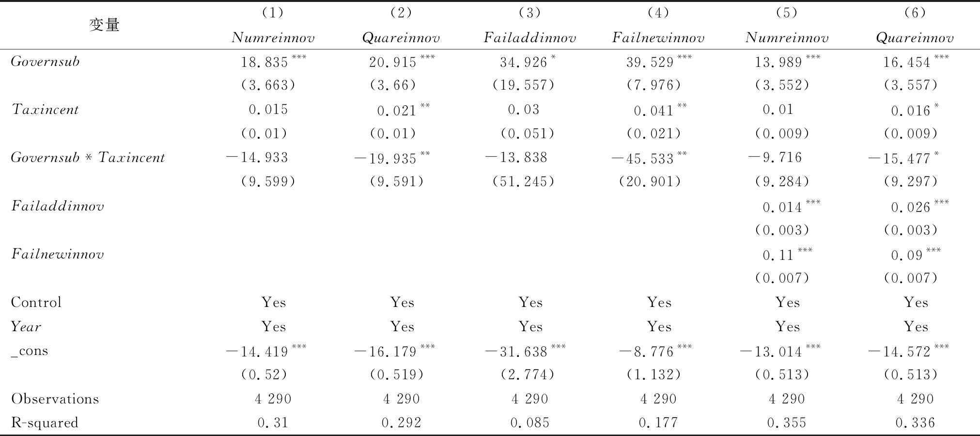Image resolution: width=980 pixels, height=436 pixels.
Task: Select the Governsub * Taxincent row label
Action: pyautogui.click(x=88, y=158)
